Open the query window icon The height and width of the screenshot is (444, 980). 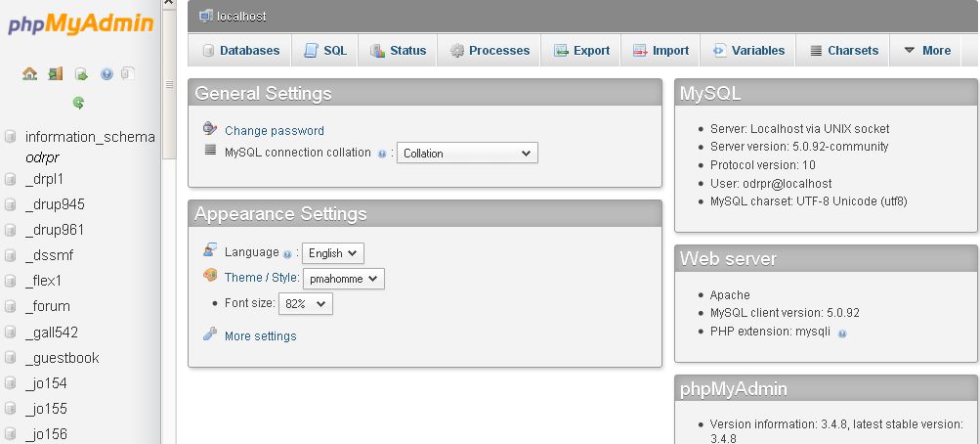[81, 74]
